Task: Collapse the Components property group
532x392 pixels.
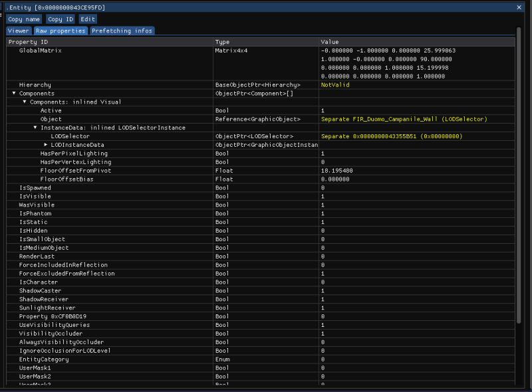Action: click(x=14, y=92)
